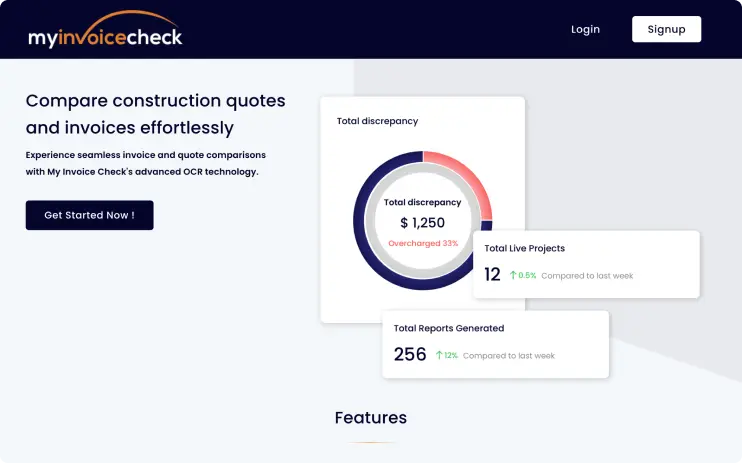This screenshot has height=463, width=742.
Task: Click the myinvoicecheck logo
Action: tap(105, 30)
